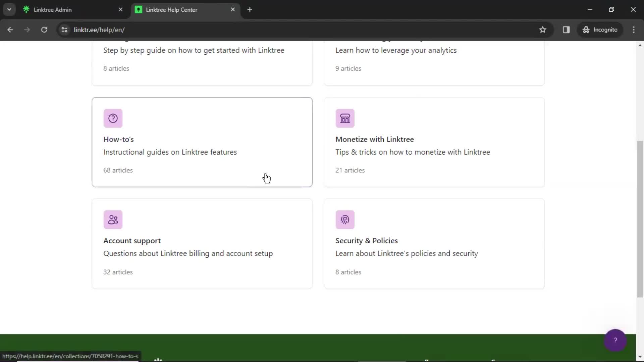Toggle the browser side panel icon

(566, 30)
